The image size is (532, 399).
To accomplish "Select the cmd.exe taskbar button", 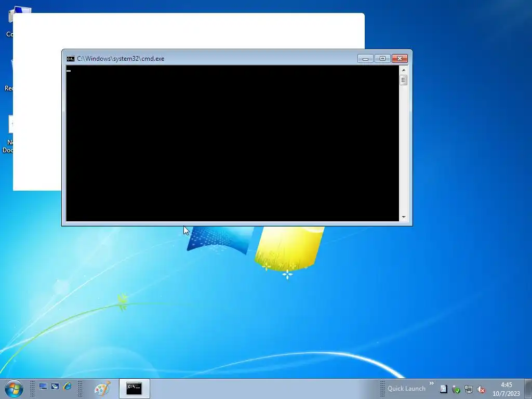I will click(x=135, y=389).
